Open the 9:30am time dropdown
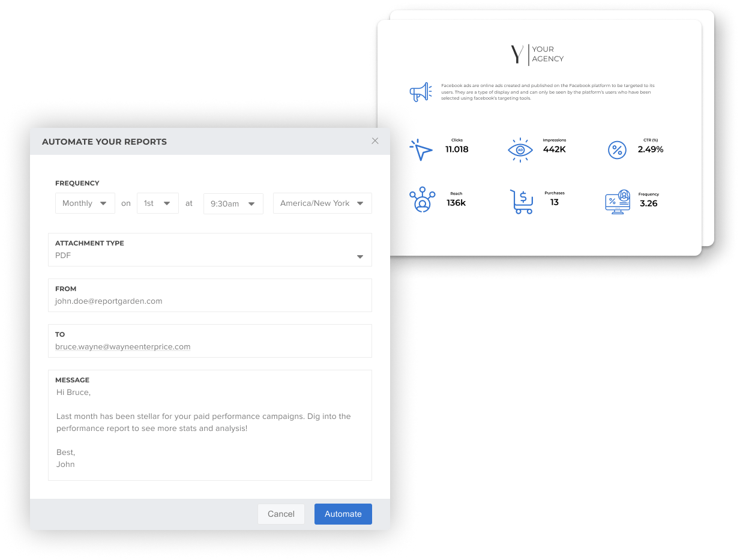 click(233, 203)
